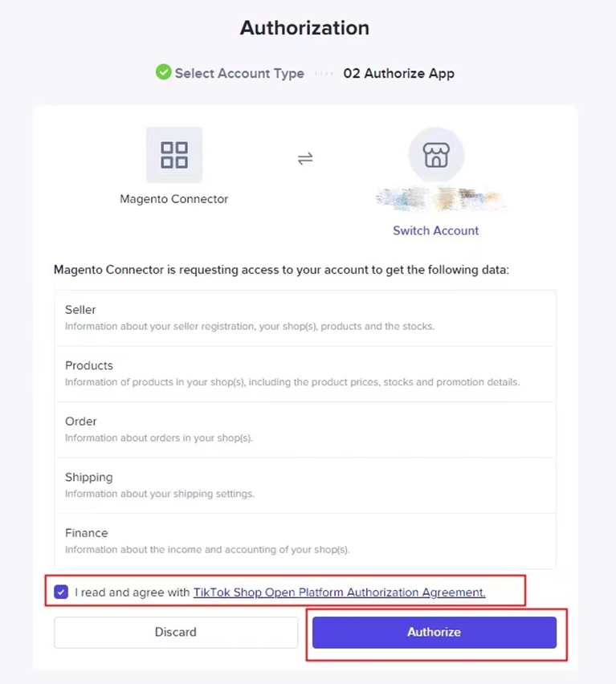
Task: Click the Authorization page heading
Action: pos(304,28)
